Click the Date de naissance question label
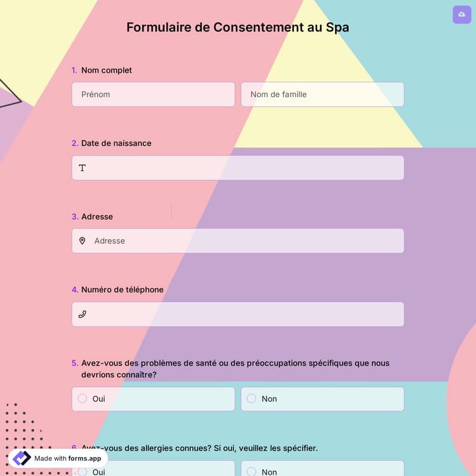Viewport: 476px width, 476px height. click(116, 143)
